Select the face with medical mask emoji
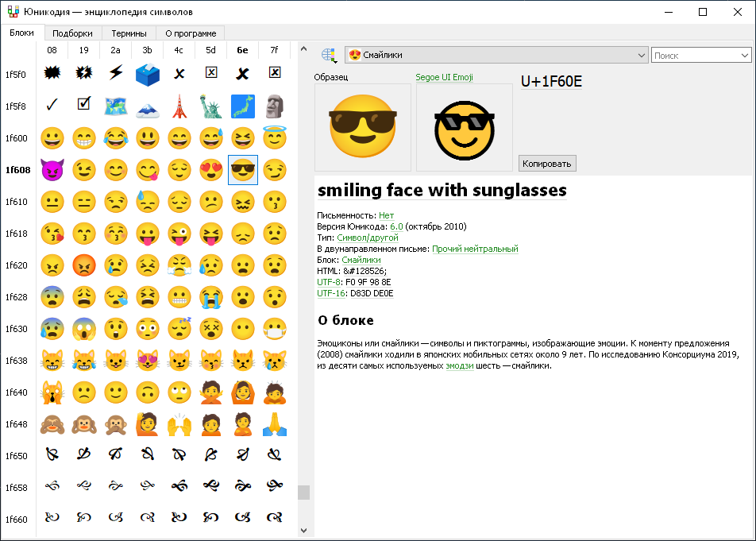This screenshot has width=756, height=541. (274, 329)
